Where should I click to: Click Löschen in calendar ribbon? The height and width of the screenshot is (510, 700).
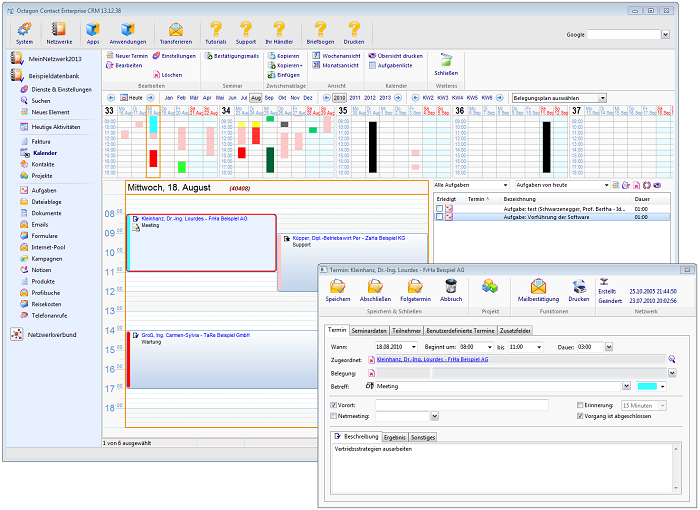point(167,75)
